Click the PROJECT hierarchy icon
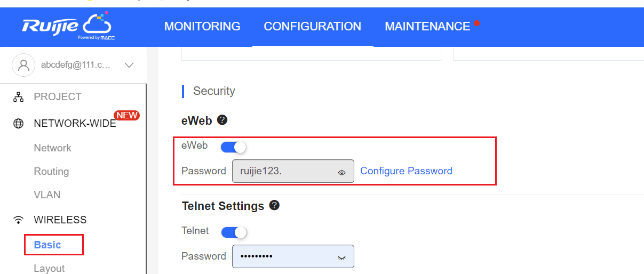The width and height of the screenshot is (644, 274). pos(19,97)
